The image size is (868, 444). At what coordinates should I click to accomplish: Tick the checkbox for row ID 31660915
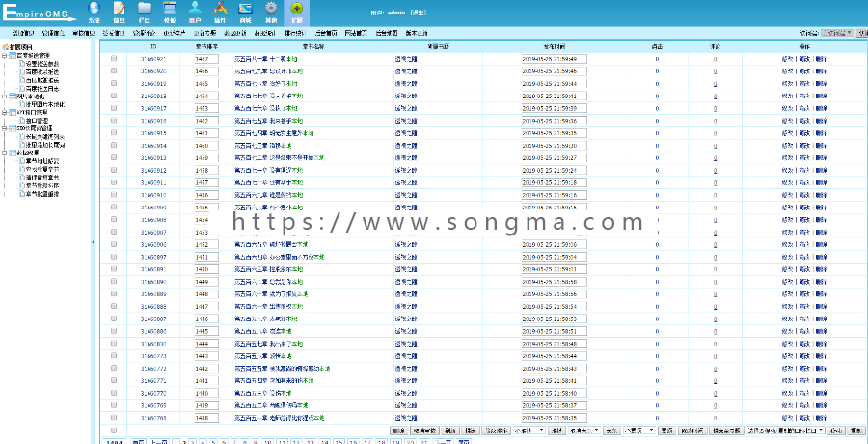114,133
